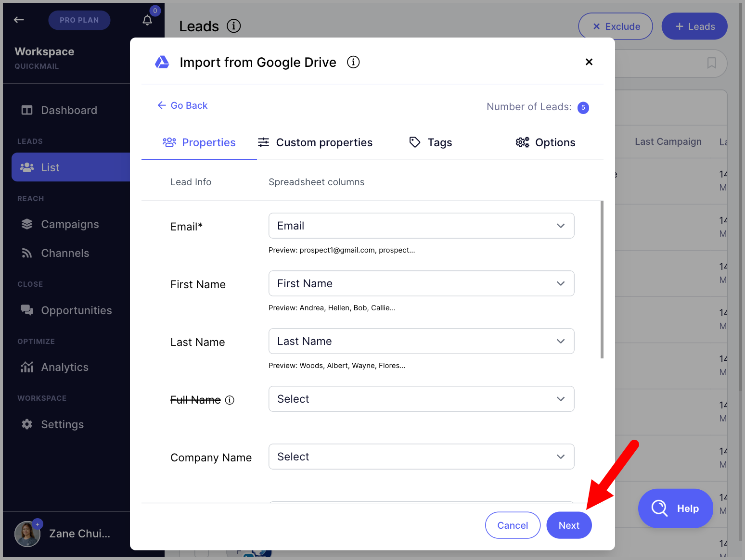Click the PRO PLAN badge
Viewport: 745px width, 560px height.
click(79, 20)
